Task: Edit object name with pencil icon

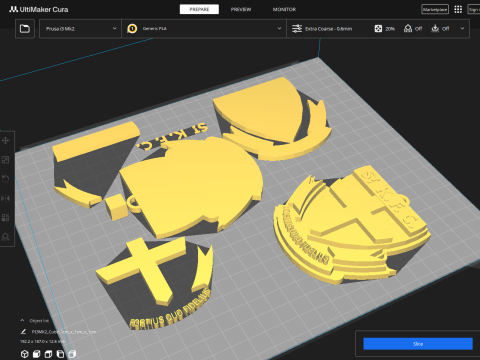Action: pos(23,332)
